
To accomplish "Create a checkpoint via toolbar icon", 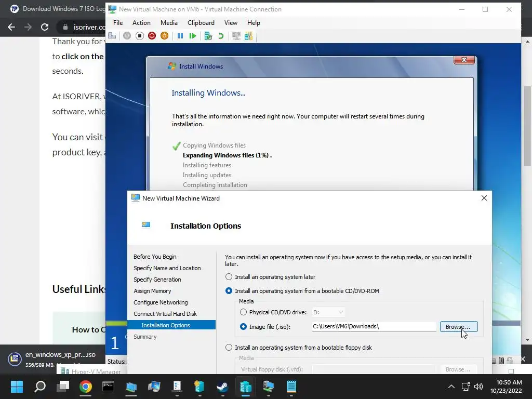I will 208,36.
